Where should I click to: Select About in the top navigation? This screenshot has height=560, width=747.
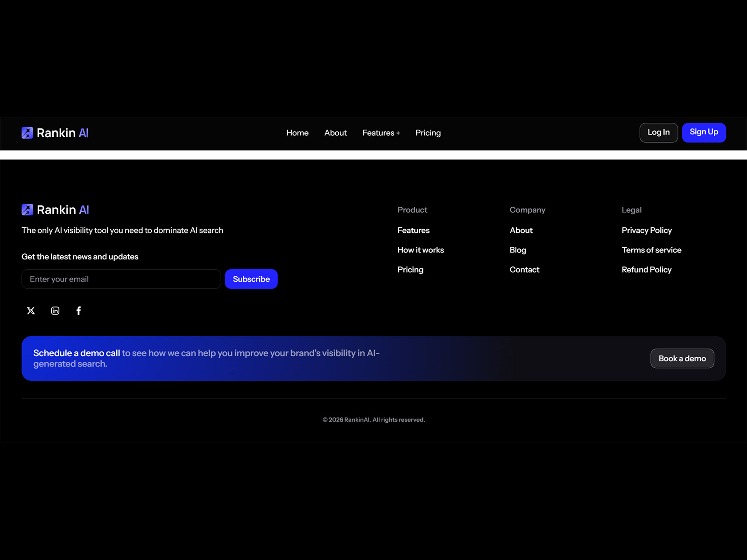pos(335,133)
